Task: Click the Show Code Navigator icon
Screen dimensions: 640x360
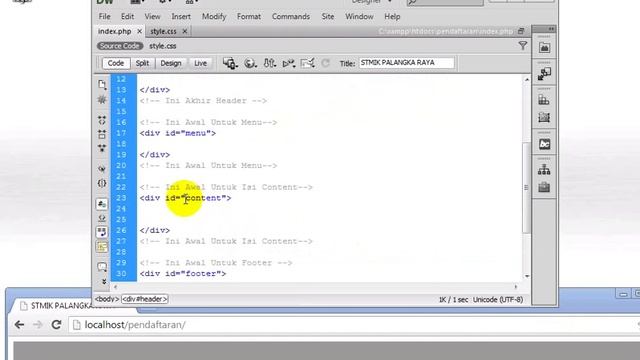Action: coord(102,100)
